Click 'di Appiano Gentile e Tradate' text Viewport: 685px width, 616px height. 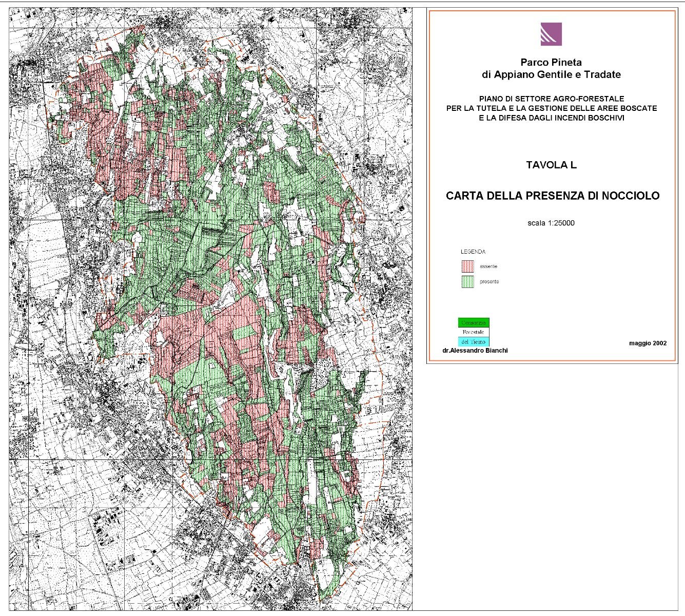[x=551, y=74]
